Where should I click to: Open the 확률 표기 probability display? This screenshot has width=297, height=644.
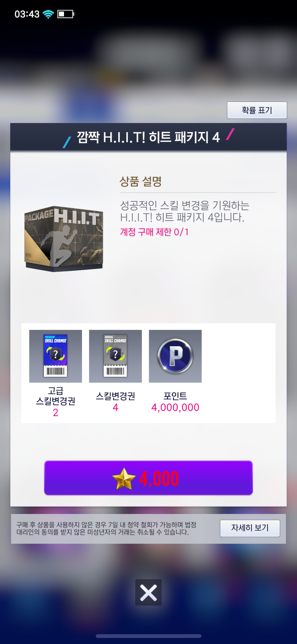pyautogui.click(x=257, y=110)
